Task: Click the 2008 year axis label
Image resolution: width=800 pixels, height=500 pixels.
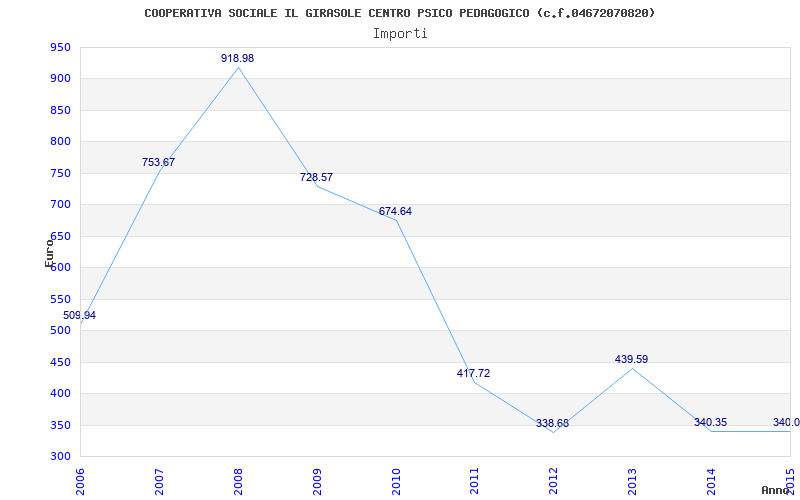Action: (238, 482)
